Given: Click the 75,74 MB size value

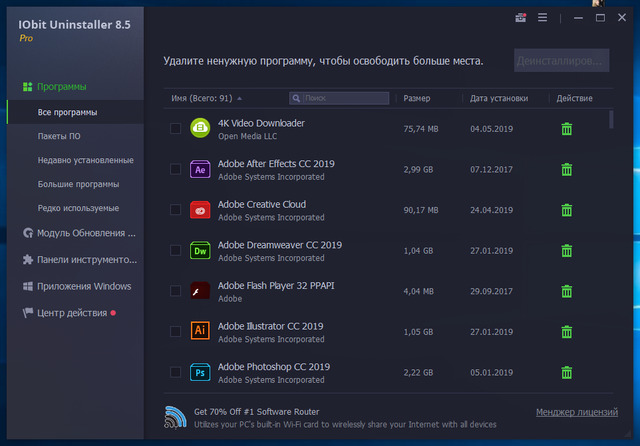Looking at the screenshot, I should [x=421, y=129].
